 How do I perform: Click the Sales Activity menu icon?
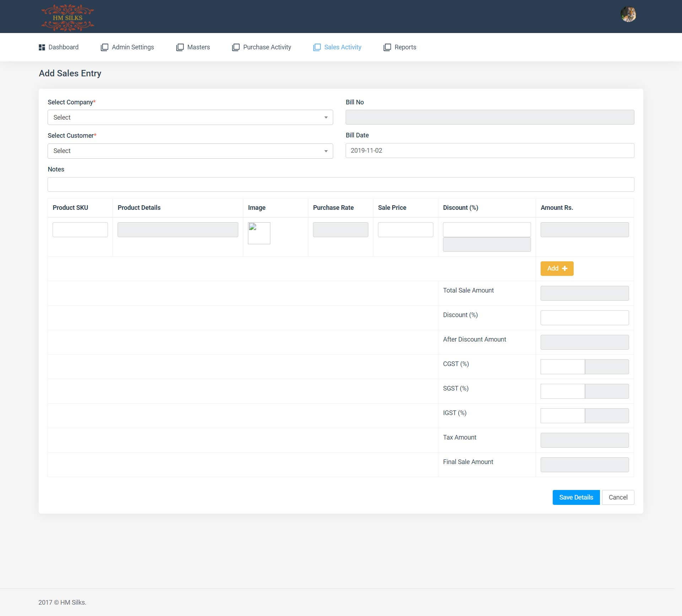[x=317, y=47]
